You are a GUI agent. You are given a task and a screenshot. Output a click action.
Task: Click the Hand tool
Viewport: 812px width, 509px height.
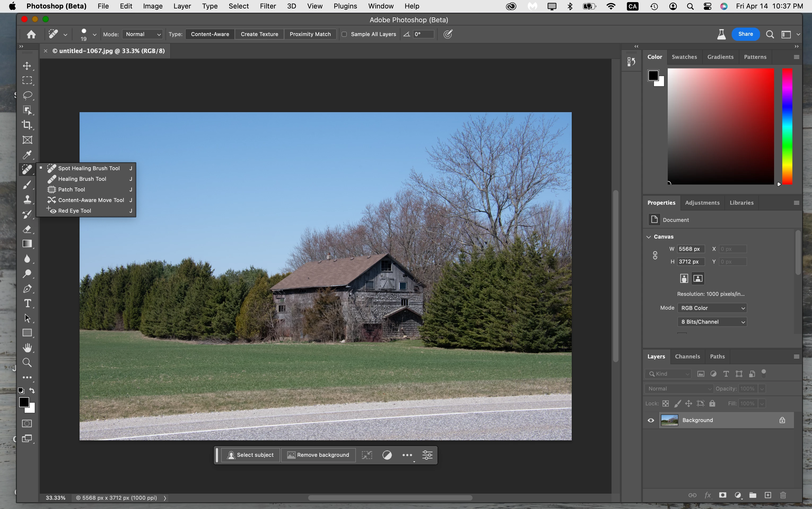coord(27,348)
